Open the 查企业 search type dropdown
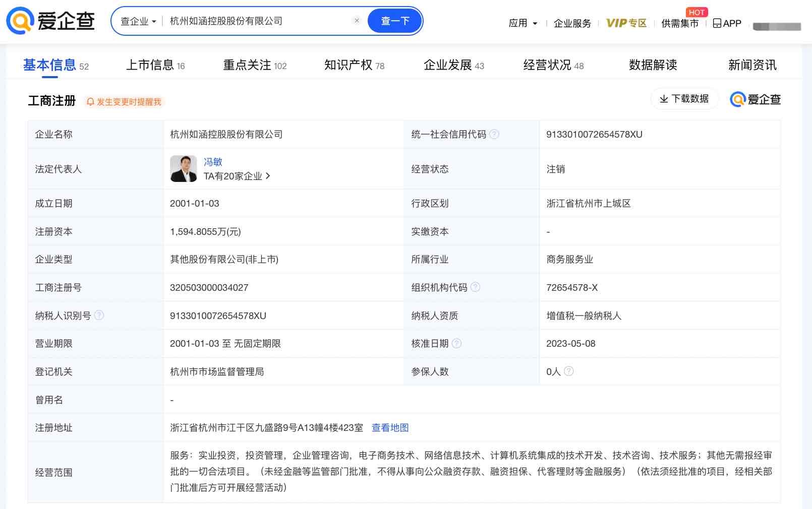Image resolution: width=812 pixels, height=509 pixels. click(x=138, y=21)
